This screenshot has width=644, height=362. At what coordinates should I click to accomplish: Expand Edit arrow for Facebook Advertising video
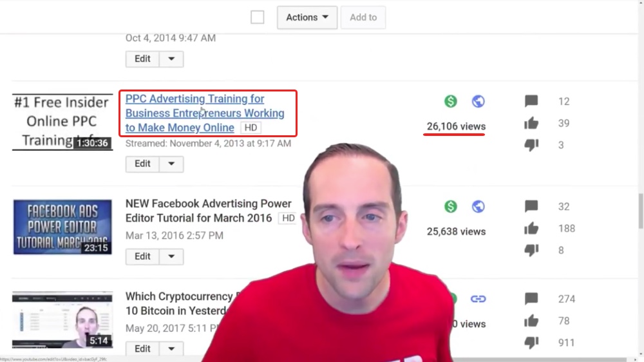171,256
